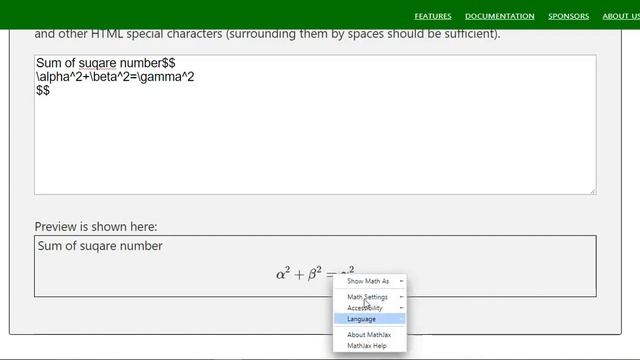The height and width of the screenshot is (360, 640).
Task: Open the DOCUMENTATION link
Action: pos(500,16)
